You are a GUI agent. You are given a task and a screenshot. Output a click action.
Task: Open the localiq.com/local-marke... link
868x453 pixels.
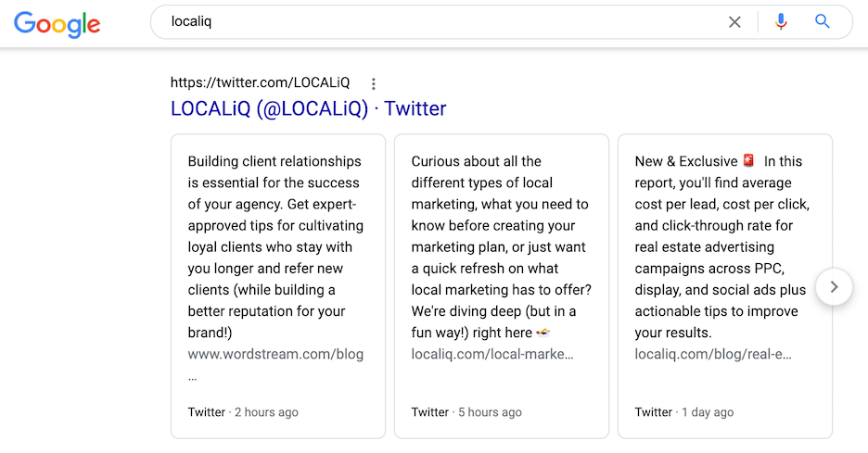492,354
